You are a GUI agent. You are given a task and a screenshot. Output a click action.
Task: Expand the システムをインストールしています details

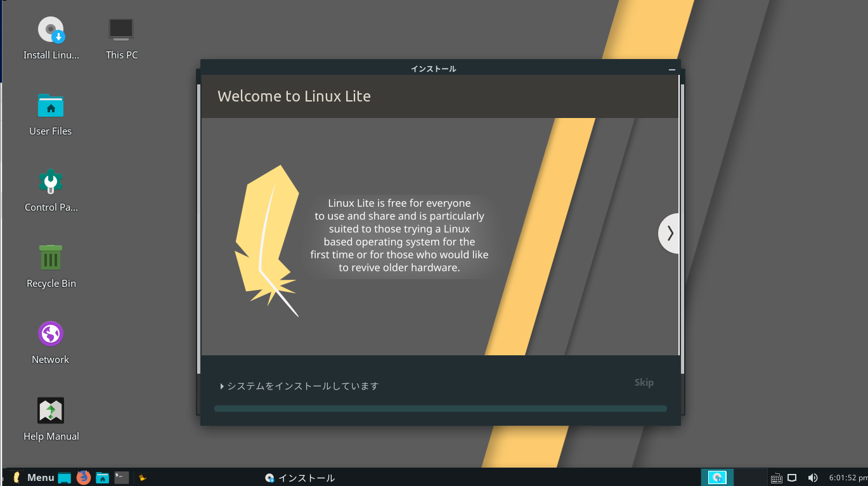click(x=299, y=386)
